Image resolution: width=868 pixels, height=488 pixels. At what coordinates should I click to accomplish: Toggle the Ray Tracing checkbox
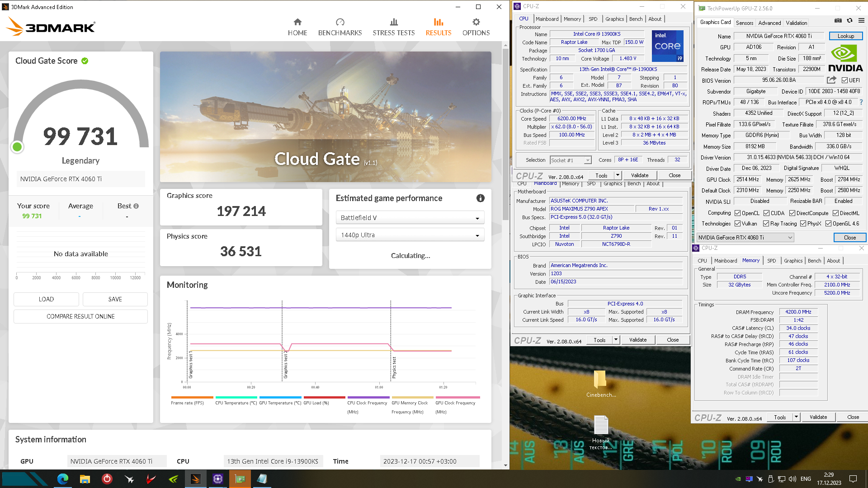coord(766,224)
